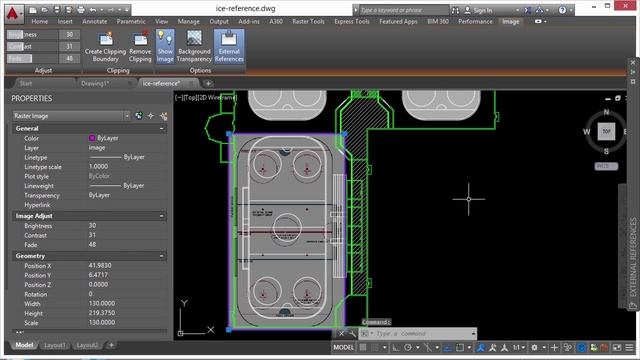
Task: Open the Annotate ribbon tab
Action: [x=95, y=21]
